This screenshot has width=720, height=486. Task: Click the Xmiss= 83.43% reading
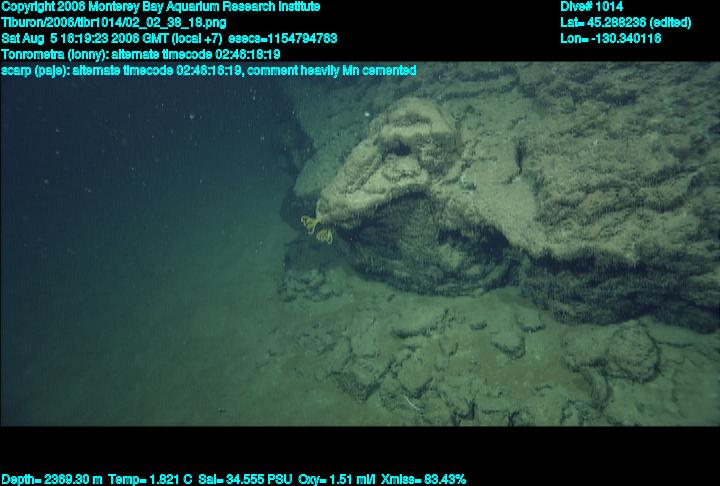(x=423, y=480)
